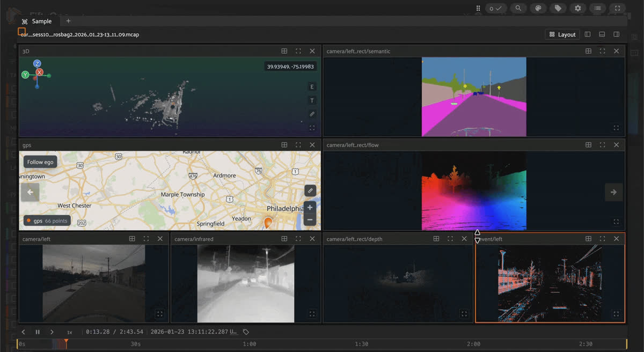Open the Layout menu
This screenshot has height=352, width=644.
click(x=562, y=34)
